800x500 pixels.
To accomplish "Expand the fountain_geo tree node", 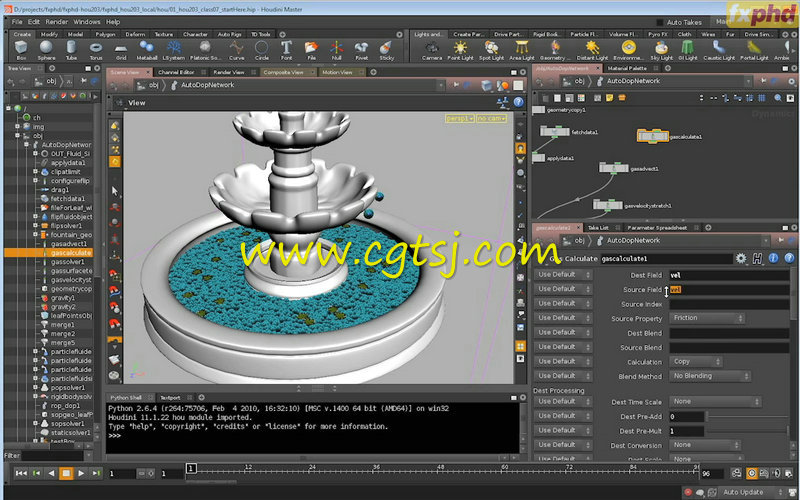I will click(x=35, y=235).
